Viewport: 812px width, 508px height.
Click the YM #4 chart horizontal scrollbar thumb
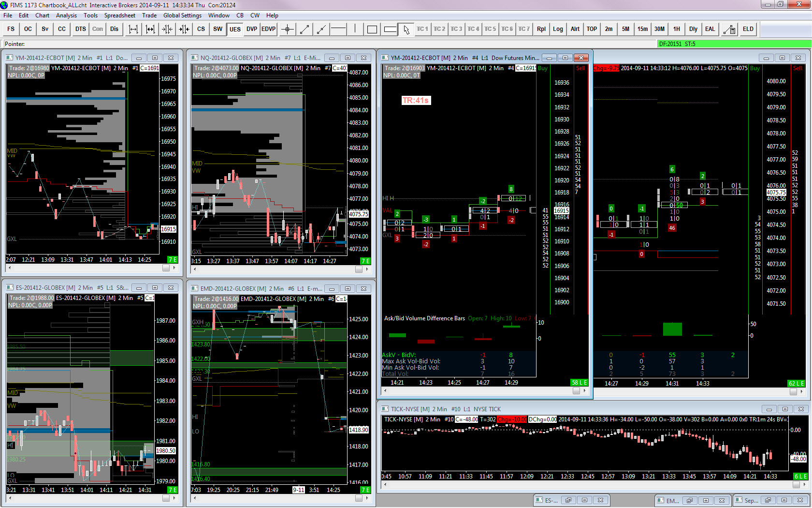coord(576,391)
